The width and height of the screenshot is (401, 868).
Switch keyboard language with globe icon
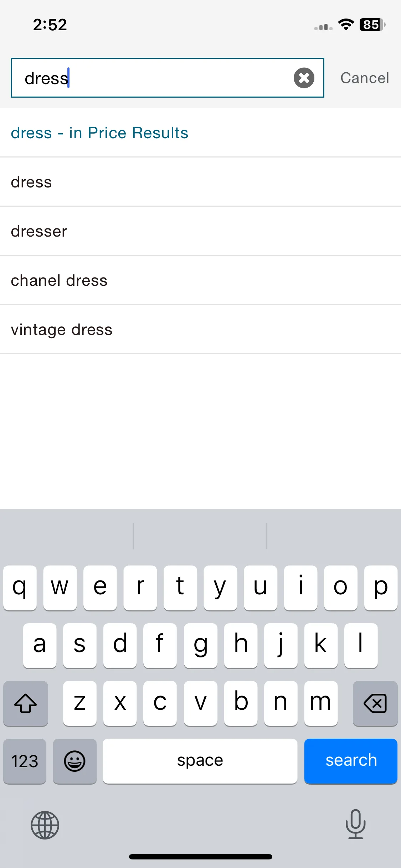point(45,825)
